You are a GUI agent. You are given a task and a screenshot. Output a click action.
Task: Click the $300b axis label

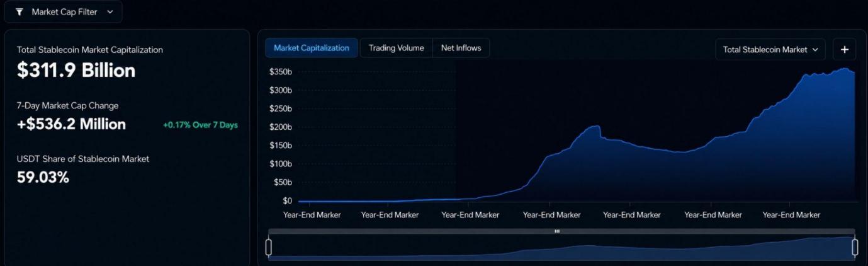tap(281, 90)
